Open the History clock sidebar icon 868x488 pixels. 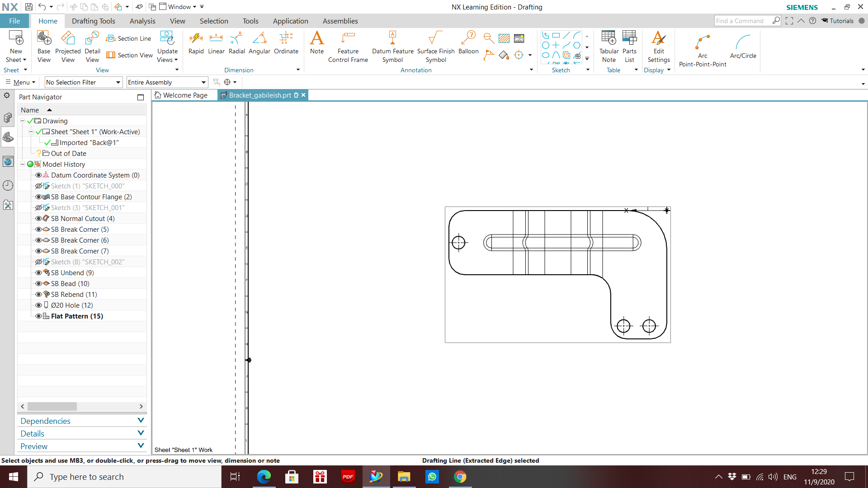[8, 185]
